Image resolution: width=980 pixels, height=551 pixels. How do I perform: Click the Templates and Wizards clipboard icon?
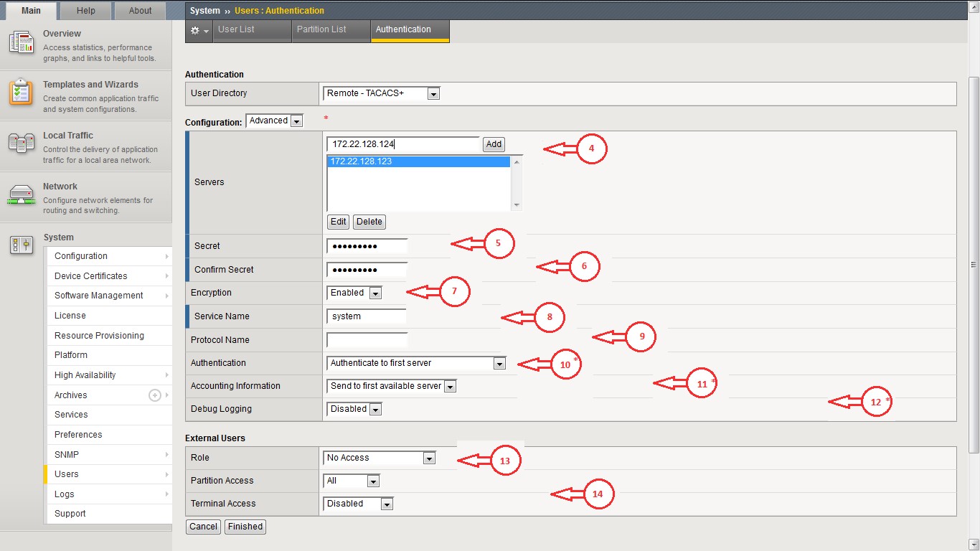tap(21, 93)
